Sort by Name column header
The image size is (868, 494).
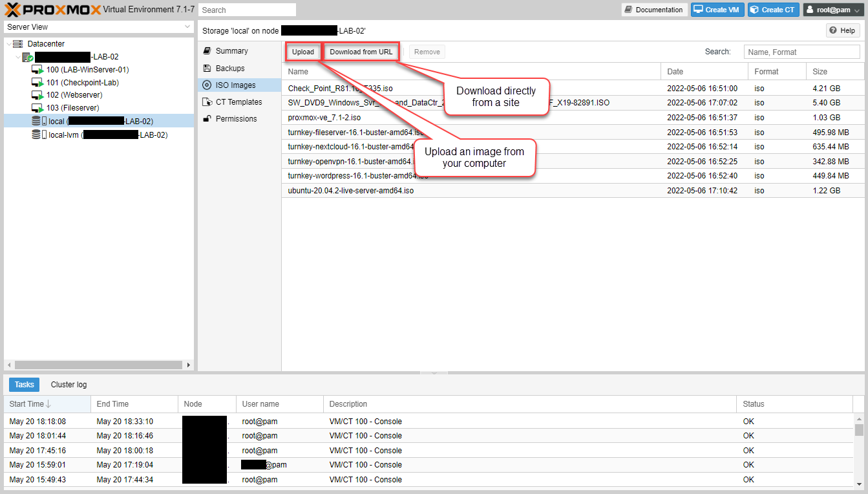[x=471, y=71]
